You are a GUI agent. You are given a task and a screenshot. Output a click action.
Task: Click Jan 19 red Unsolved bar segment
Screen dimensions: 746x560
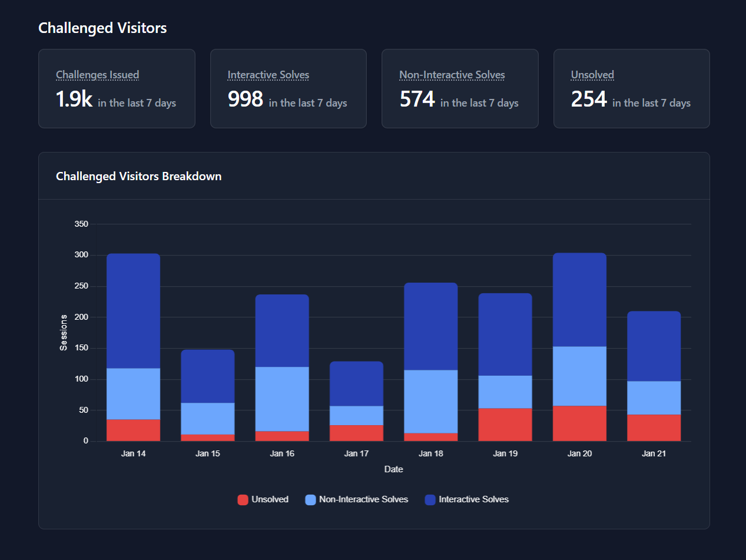tap(505, 425)
